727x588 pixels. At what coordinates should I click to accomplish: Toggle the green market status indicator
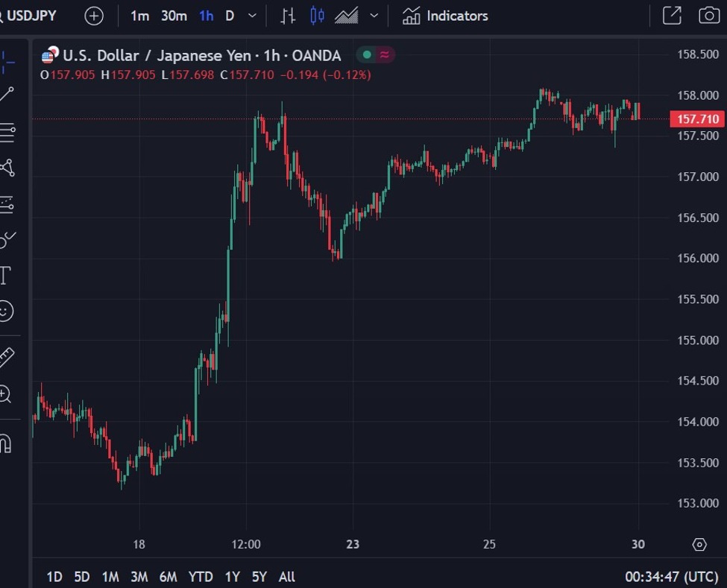coord(367,55)
